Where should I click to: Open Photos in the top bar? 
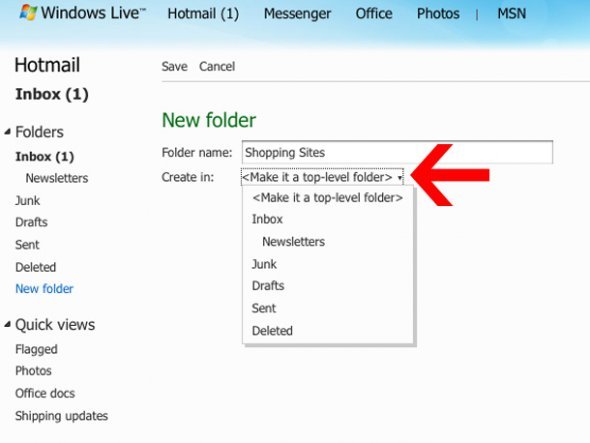tap(438, 14)
